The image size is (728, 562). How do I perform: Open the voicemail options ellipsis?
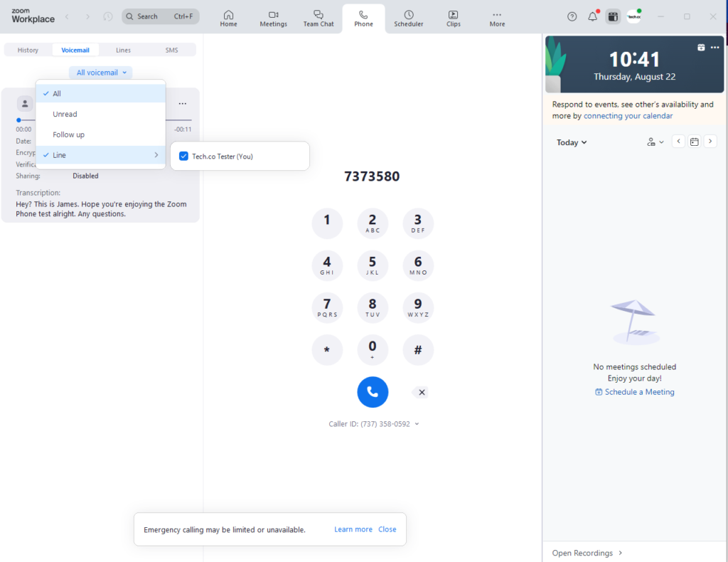[x=183, y=104]
